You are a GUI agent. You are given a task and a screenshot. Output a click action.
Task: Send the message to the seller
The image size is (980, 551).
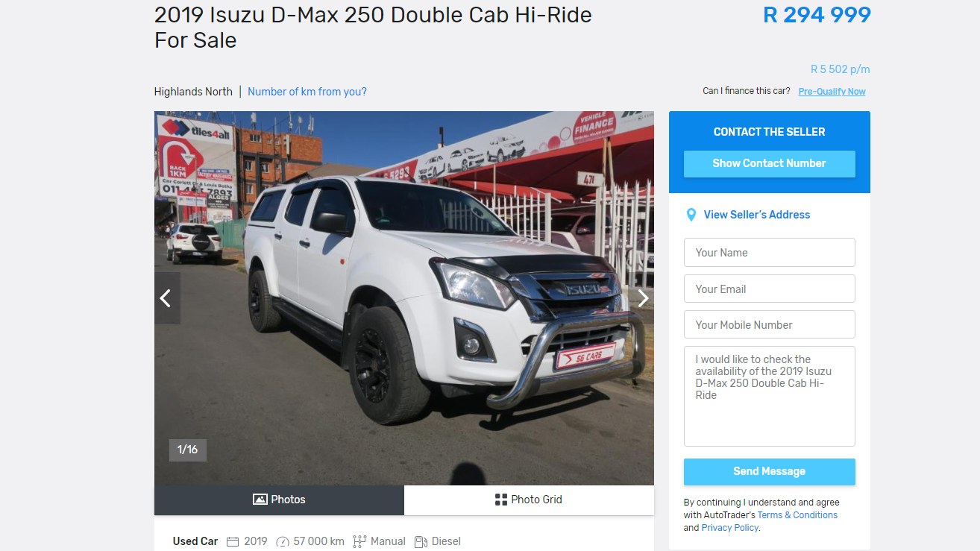[769, 471]
